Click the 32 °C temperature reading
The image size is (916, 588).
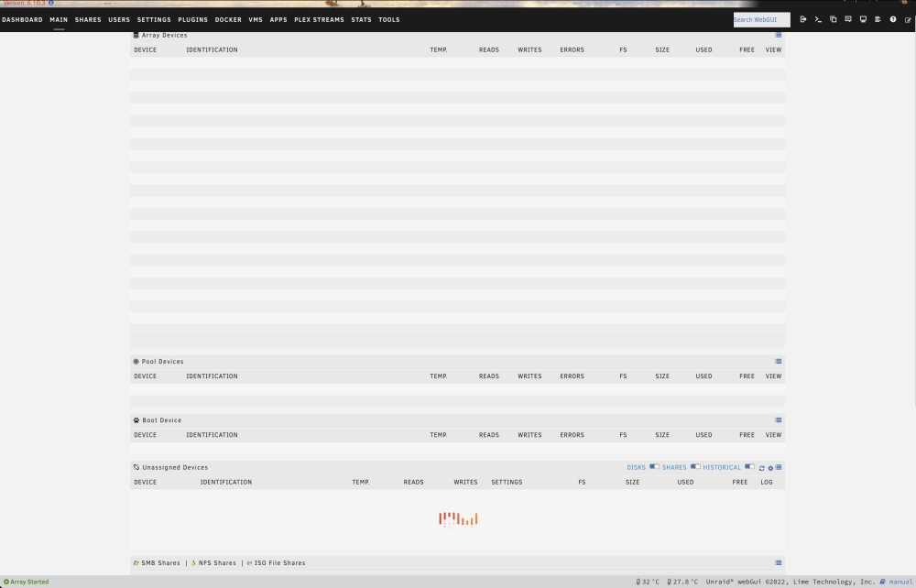click(x=650, y=582)
